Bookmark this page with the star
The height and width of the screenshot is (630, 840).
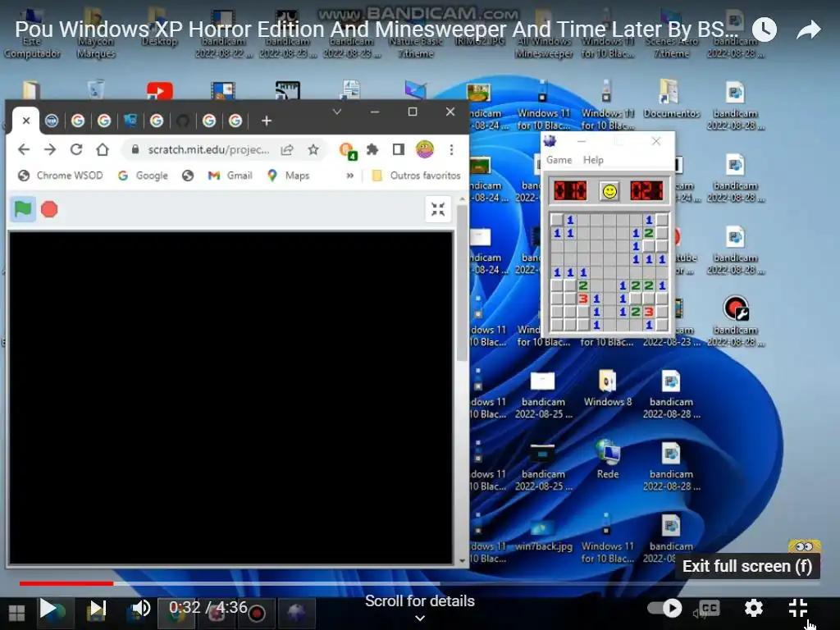tap(313, 149)
